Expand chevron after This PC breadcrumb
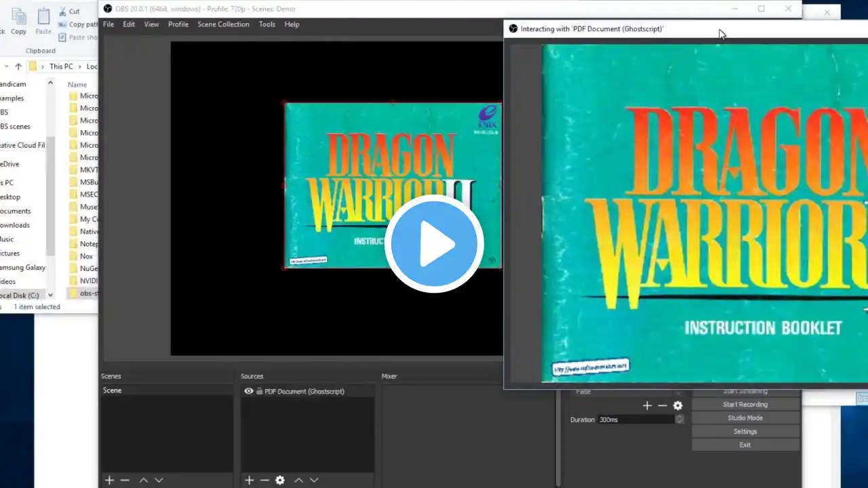Viewport: 868px width, 488px height. pos(79,66)
